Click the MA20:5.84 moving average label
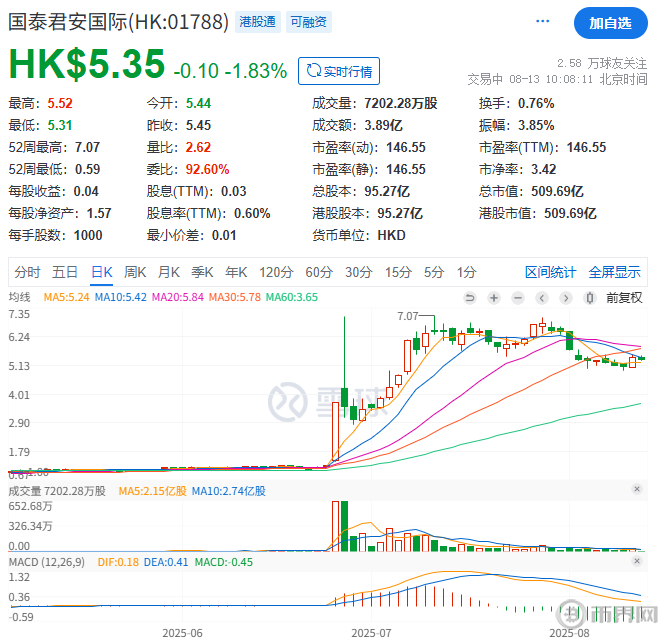Image resolution: width=669 pixels, height=642 pixels. click(x=178, y=297)
